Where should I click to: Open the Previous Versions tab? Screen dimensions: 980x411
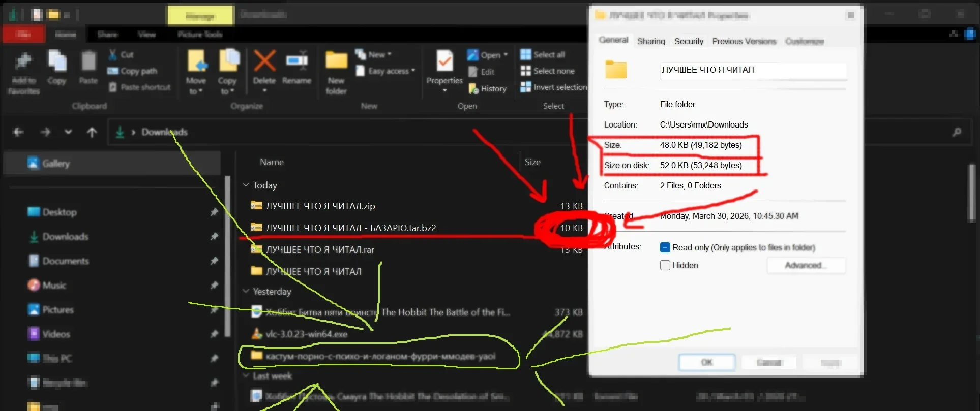click(744, 41)
